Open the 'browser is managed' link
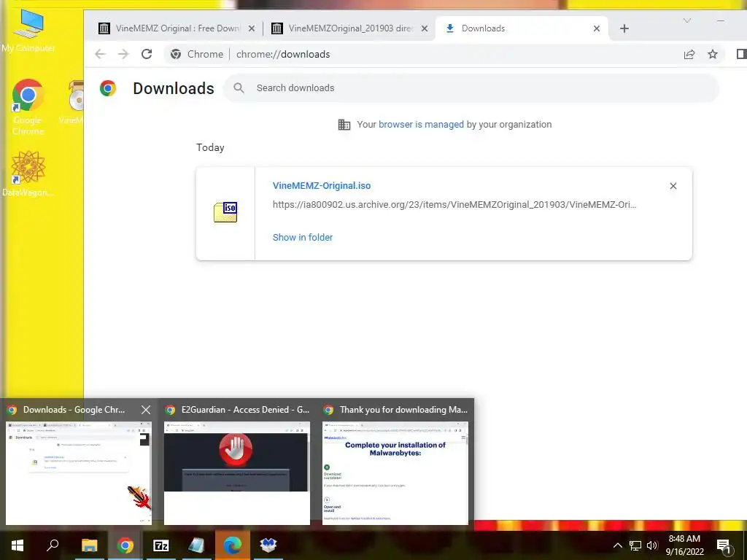This screenshot has height=560, width=747. click(x=421, y=125)
